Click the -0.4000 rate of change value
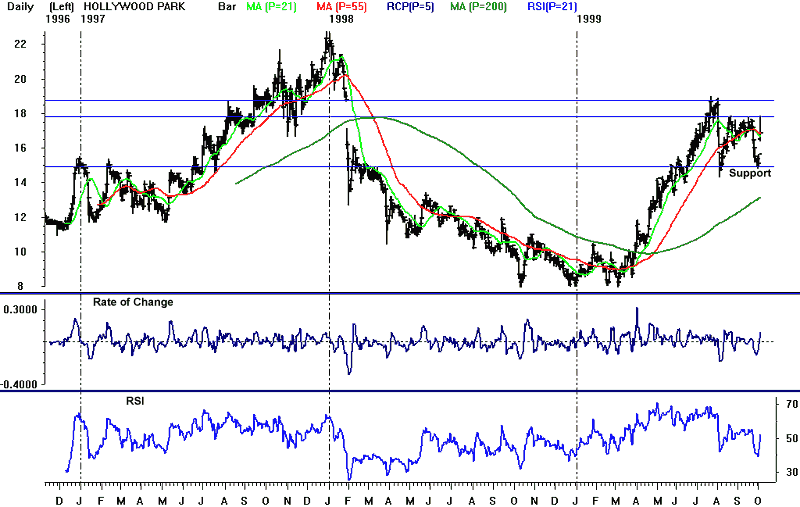The height and width of the screenshot is (507, 800). point(19,385)
